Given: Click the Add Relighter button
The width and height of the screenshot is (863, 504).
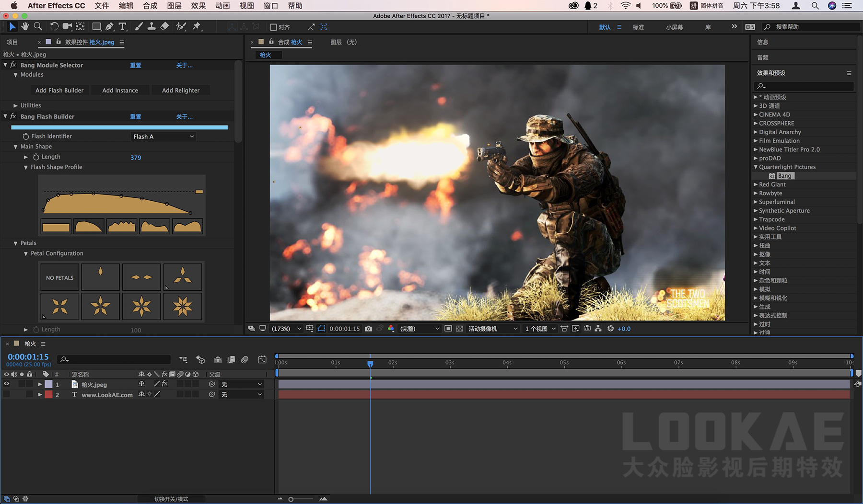Looking at the screenshot, I should 181,91.
